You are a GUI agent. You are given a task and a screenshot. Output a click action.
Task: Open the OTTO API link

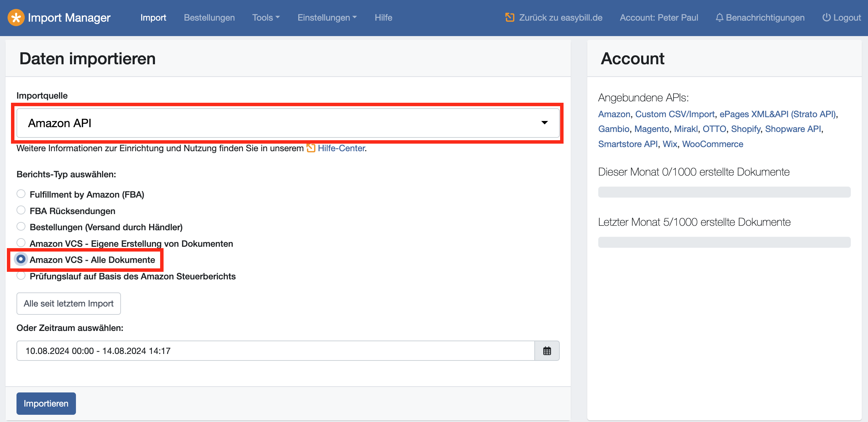pos(714,129)
